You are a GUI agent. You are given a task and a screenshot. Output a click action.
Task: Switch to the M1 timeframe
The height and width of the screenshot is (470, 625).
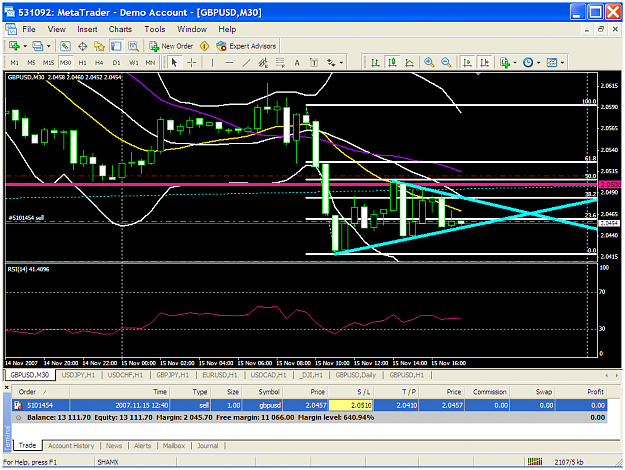[x=14, y=63]
